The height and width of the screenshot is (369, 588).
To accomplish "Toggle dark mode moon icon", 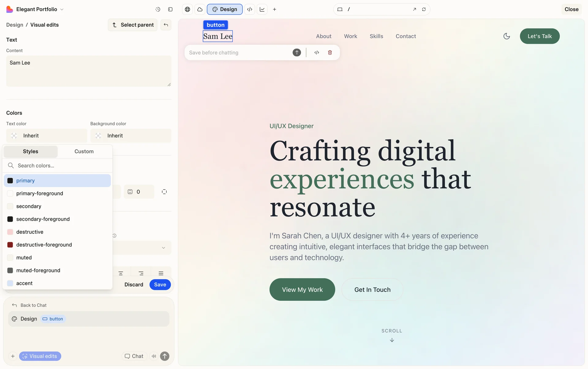I will tap(507, 36).
